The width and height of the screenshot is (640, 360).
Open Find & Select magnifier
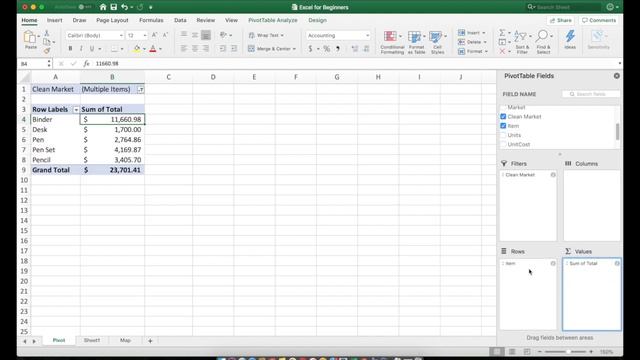tap(543, 42)
